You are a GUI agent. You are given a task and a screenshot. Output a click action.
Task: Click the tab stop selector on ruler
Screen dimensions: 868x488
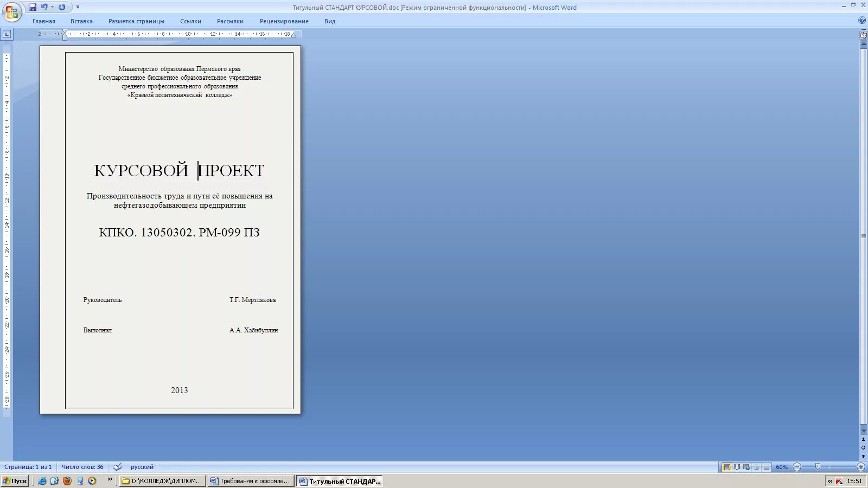[7, 34]
